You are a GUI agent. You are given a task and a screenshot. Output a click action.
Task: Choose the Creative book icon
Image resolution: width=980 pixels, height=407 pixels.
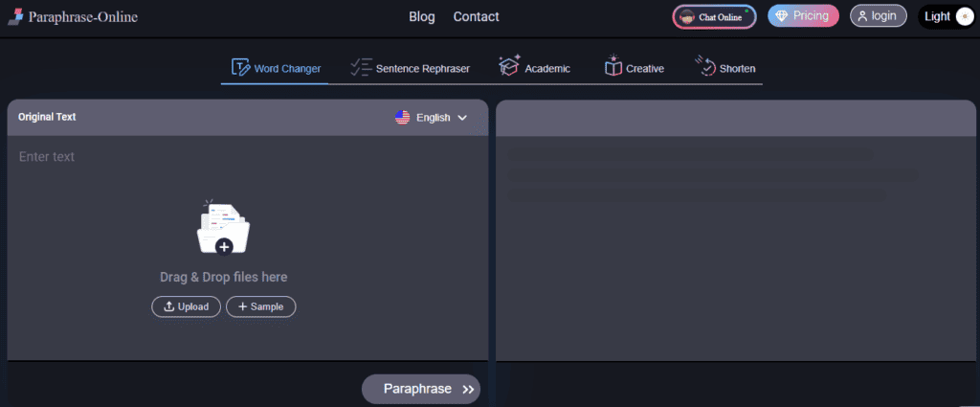pos(612,67)
